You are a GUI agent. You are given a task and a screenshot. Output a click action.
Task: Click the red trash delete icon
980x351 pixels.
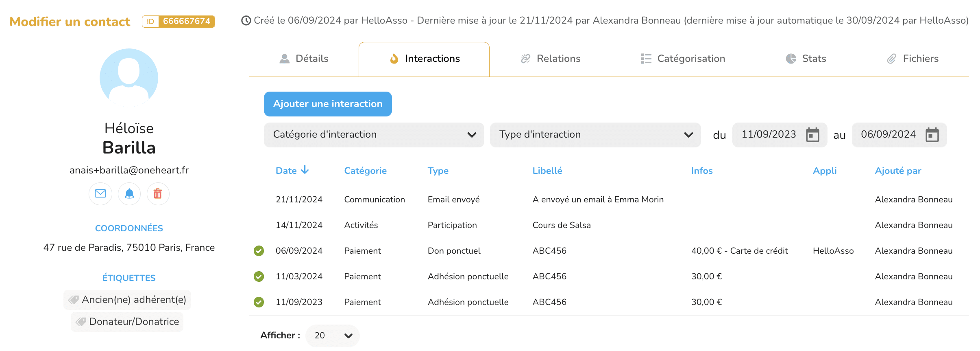[x=158, y=194]
